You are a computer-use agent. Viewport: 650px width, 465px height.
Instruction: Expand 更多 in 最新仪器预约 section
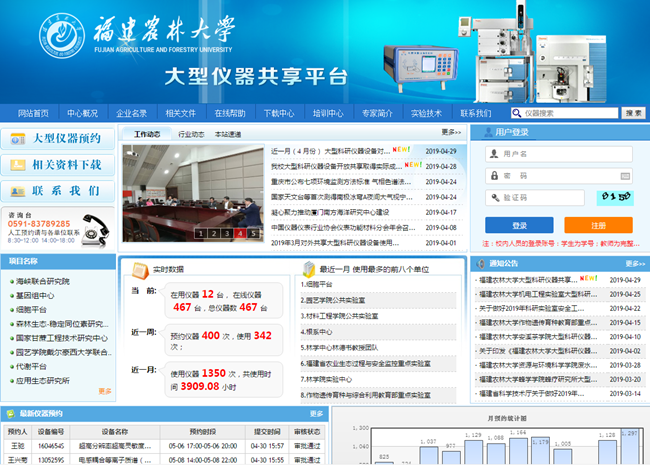tap(316, 412)
